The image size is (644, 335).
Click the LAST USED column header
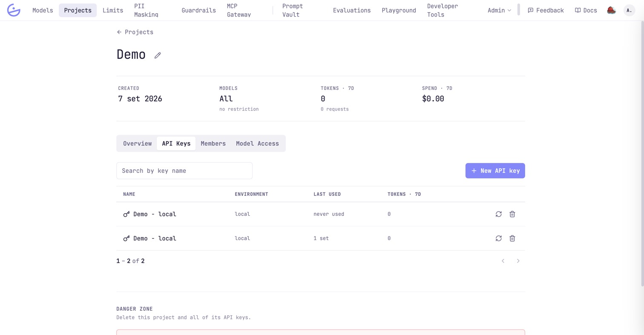pyautogui.click(x=327, y=194)
